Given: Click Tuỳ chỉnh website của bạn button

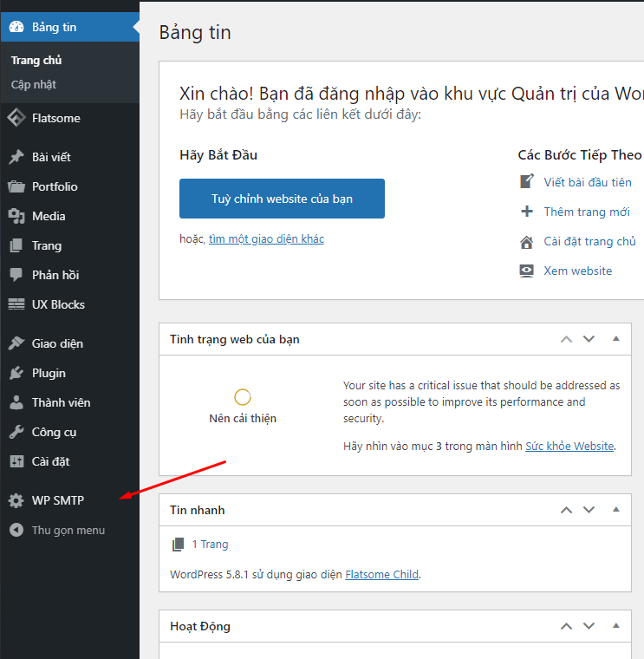Looking at the screenshot, I should click(282, 199).
